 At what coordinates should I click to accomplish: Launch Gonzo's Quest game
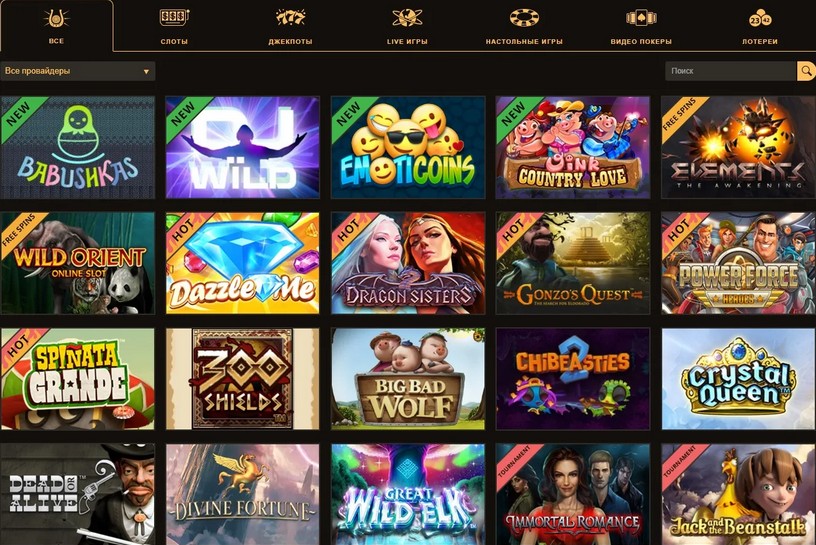coord(572,263)
